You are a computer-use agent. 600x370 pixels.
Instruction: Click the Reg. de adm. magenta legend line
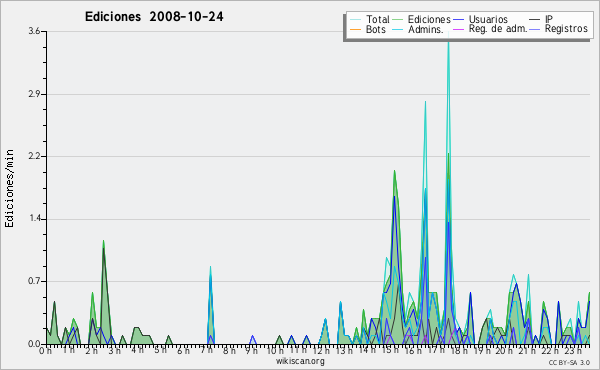458,29
